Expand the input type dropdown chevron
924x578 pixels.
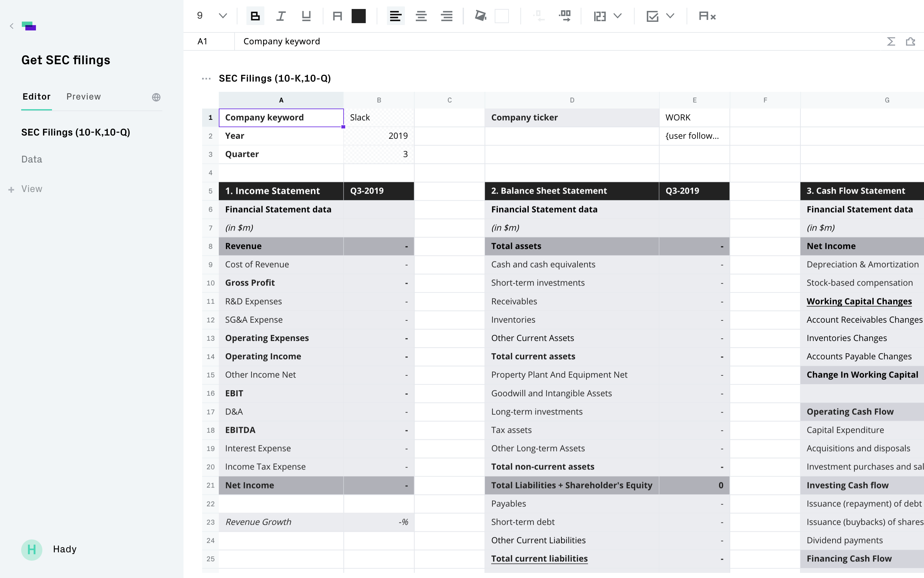click(670, 16)
